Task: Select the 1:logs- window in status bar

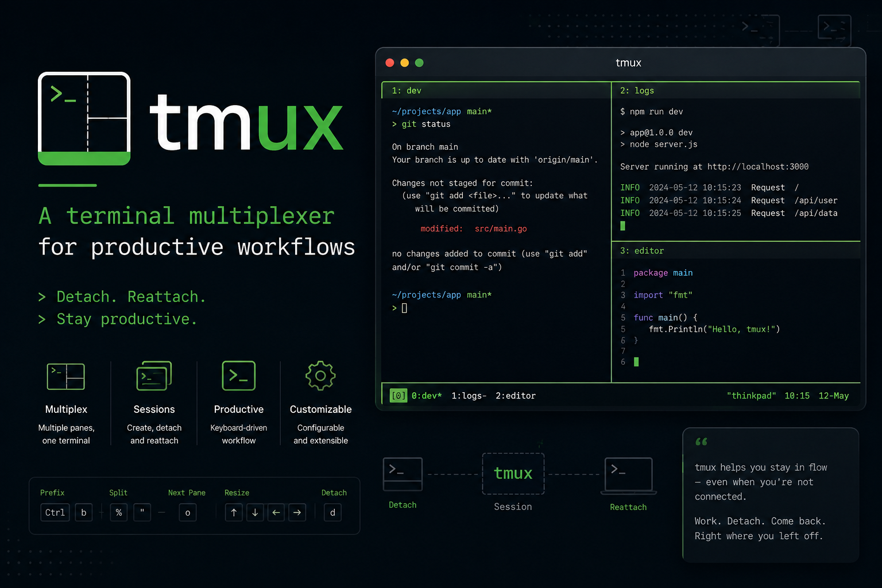Action: pyautogui.click(x=469, y=396)
